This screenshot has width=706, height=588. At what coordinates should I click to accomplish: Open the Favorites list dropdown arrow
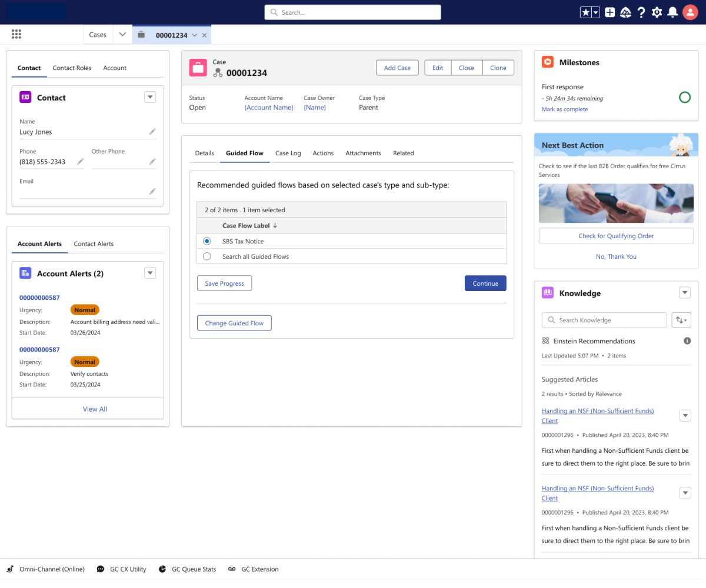click(x=596, y=12)
